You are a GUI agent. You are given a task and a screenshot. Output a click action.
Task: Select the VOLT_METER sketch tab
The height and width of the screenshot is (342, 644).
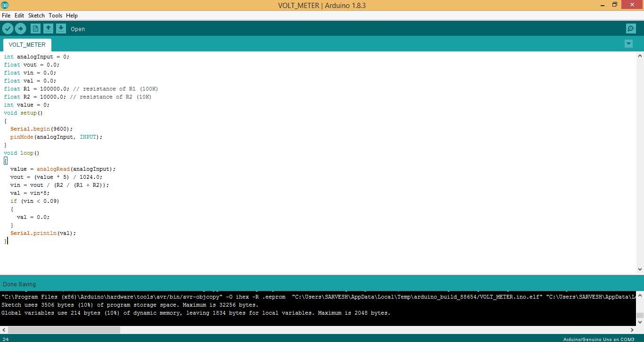[x=27, y=45]
